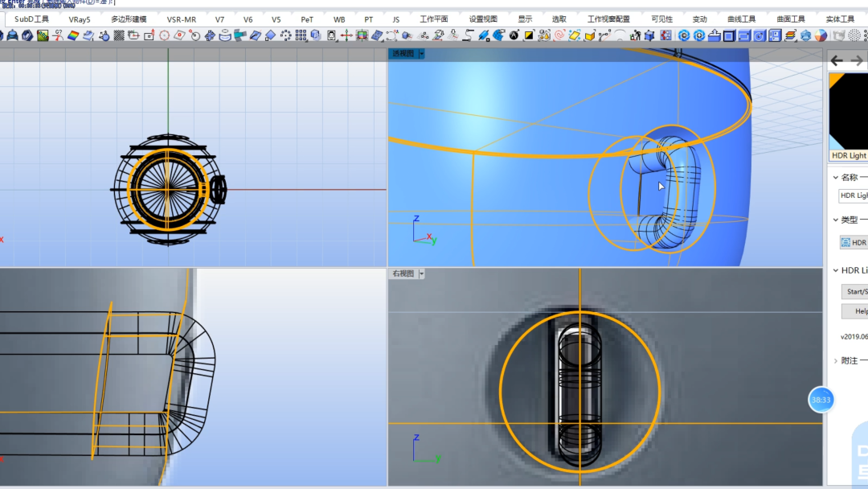Image resolution: width=868 pixels, height=489 pixels.
Task: Click the blue floppy save-style icon
Action: click(x=775, y=36)
